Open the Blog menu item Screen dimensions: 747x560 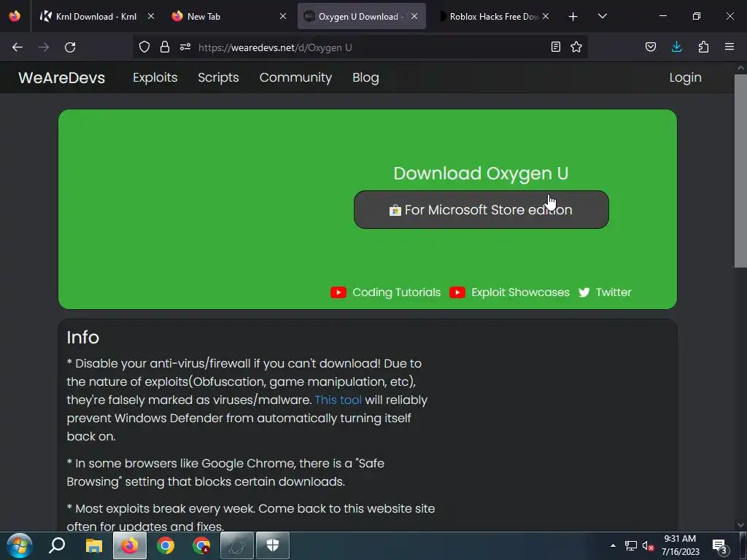point(365,77)
